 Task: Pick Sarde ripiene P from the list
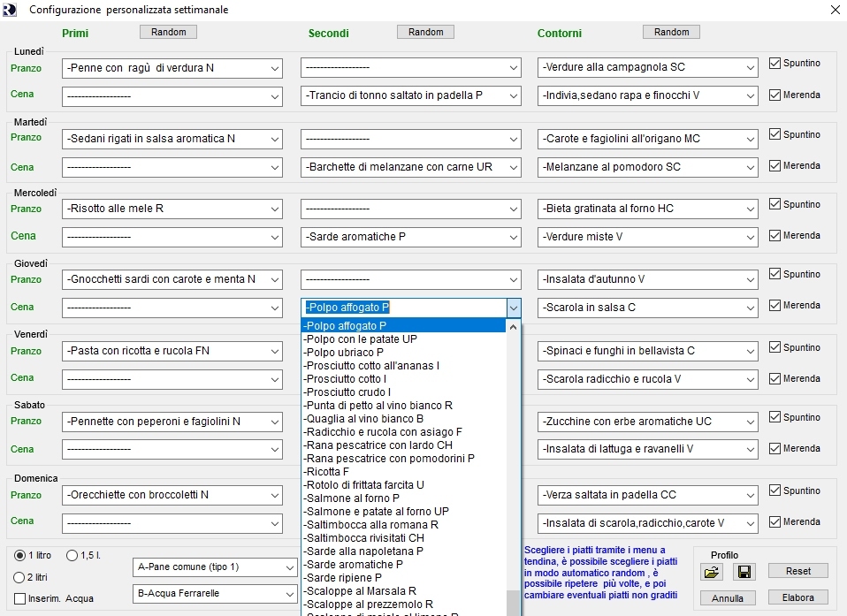[403, 577]
